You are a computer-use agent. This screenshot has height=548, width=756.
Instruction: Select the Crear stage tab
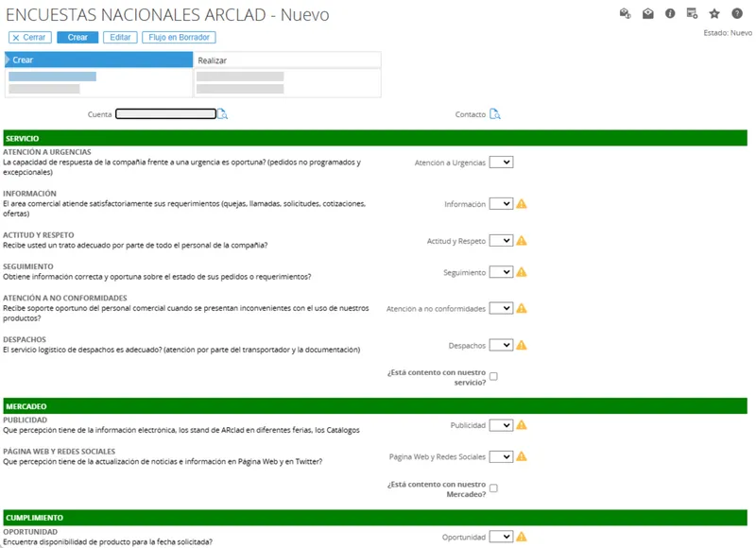(99, 60)
